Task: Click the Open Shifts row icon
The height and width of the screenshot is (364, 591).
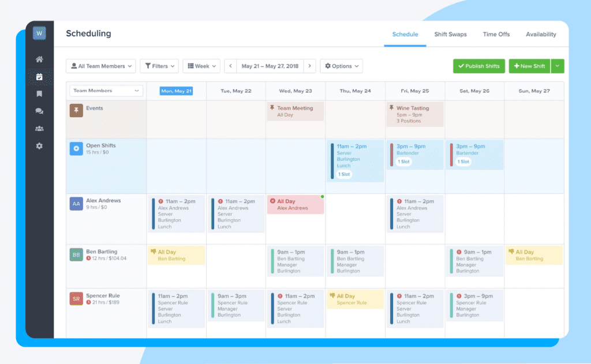Action: 76,149
